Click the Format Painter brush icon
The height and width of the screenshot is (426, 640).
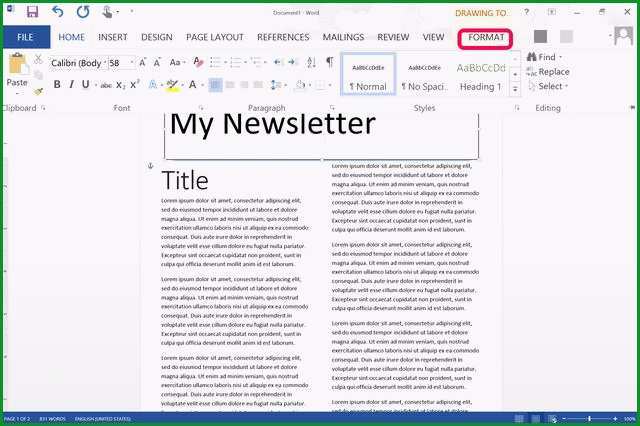[39, 91]
